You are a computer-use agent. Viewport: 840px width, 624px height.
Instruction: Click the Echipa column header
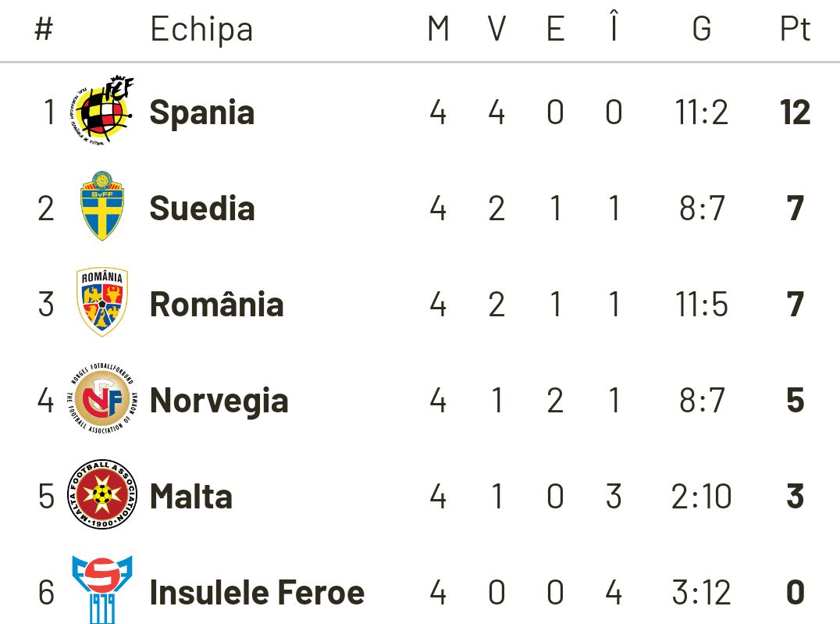point(201,30)
